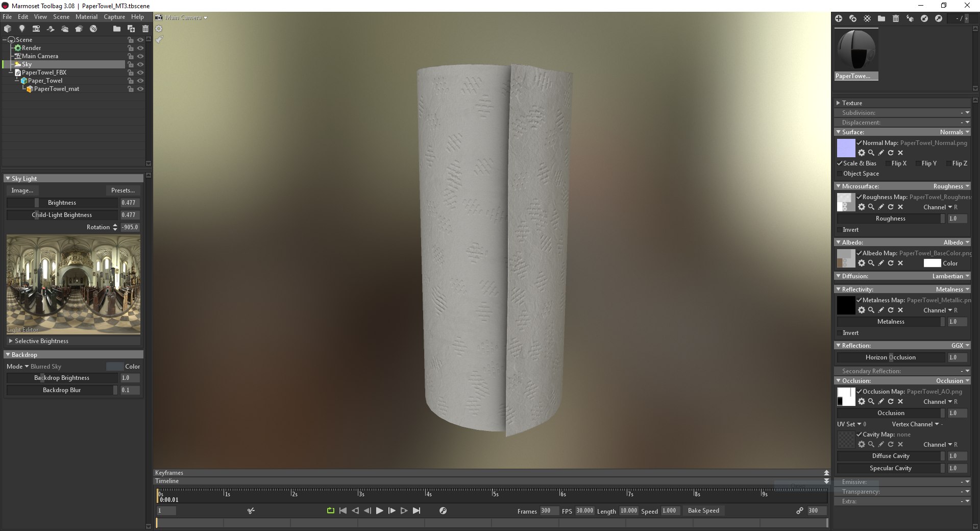The image size is (980, 531).
Task: Collapse the PaperTowel_FBX tree node
Action: [11, 73]
